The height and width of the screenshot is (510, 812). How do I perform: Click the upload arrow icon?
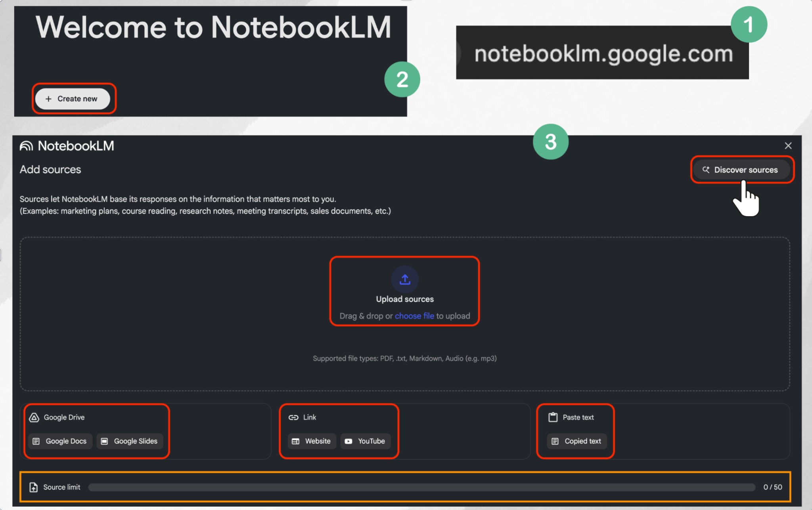pos(405,280)
